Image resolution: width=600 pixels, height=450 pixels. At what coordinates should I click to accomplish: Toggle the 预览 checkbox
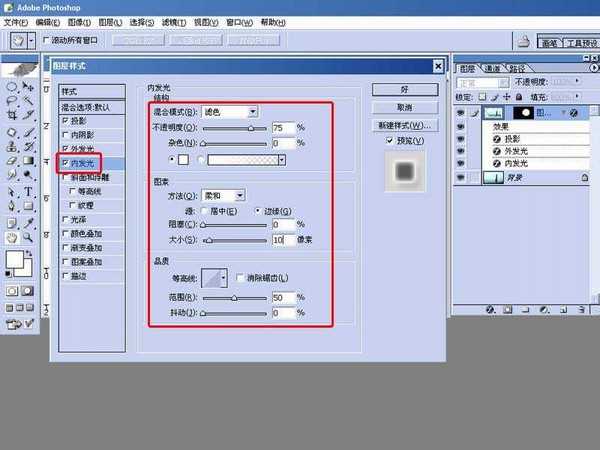390,140
